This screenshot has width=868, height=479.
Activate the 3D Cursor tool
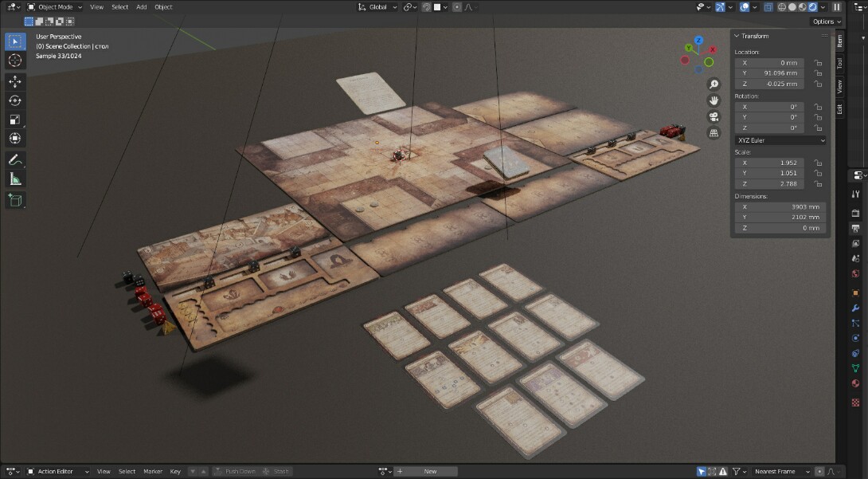click(x=15, y=61)
